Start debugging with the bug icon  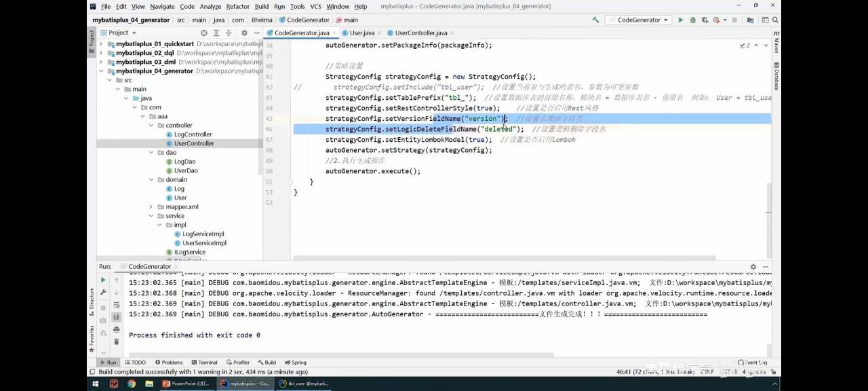click(692, 20)
